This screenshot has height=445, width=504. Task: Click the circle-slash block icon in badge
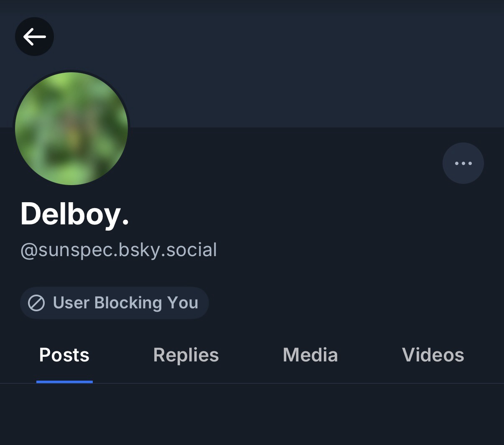[x=36, y=303]
